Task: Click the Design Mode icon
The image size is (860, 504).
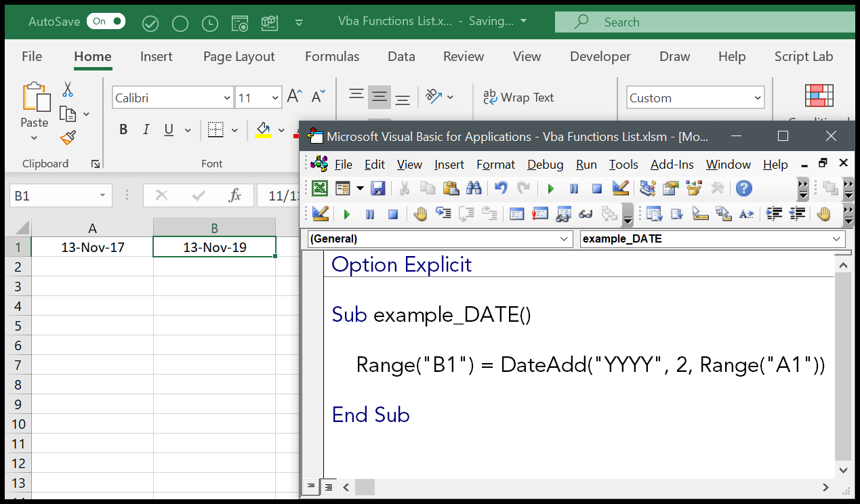Action: (620, 188)
